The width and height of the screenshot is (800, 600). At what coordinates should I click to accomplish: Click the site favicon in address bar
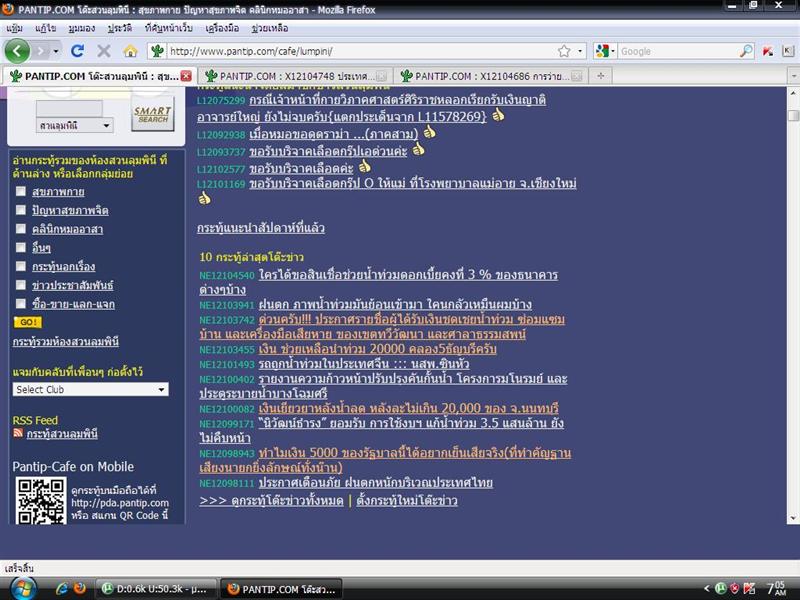click(158, 51)
